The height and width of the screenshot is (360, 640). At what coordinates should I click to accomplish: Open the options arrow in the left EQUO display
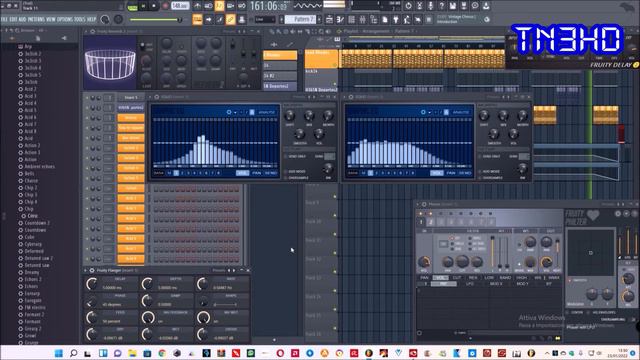pyautogui.click(x=236, y=112)
